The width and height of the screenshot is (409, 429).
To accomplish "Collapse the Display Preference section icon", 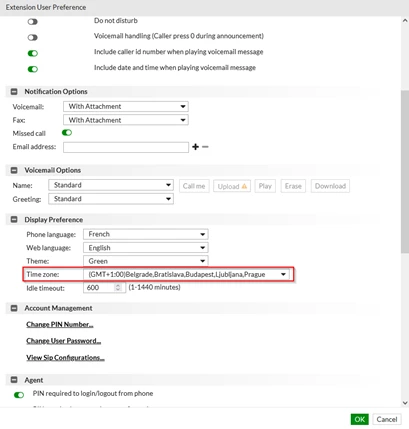I will tap(14, 220).
